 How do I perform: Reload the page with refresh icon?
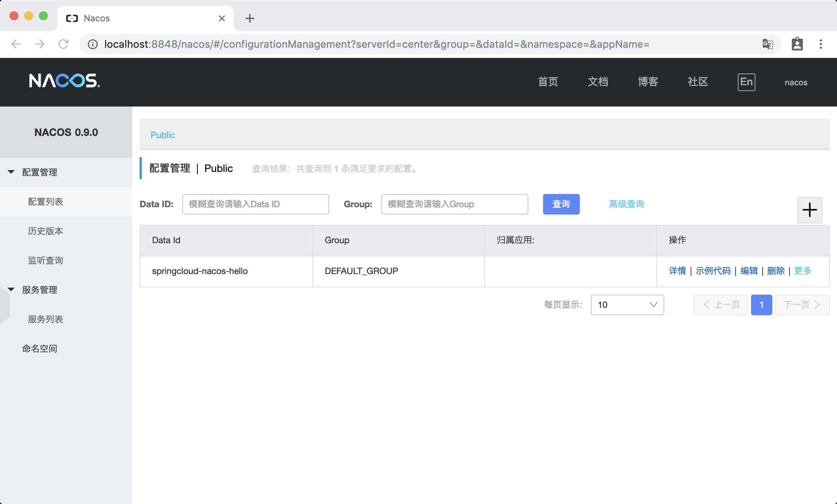64,44
